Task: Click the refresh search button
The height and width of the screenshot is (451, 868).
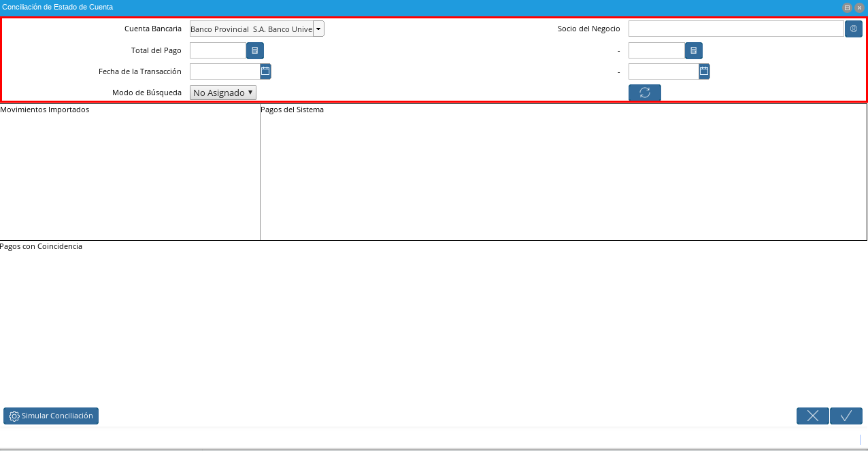Action: 645,93
